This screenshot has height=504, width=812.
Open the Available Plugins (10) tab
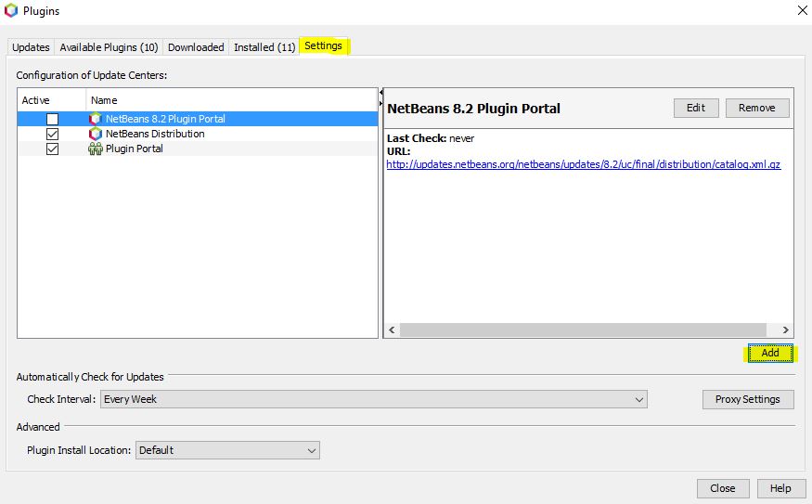pyautogui.click(x=109, y=47)
